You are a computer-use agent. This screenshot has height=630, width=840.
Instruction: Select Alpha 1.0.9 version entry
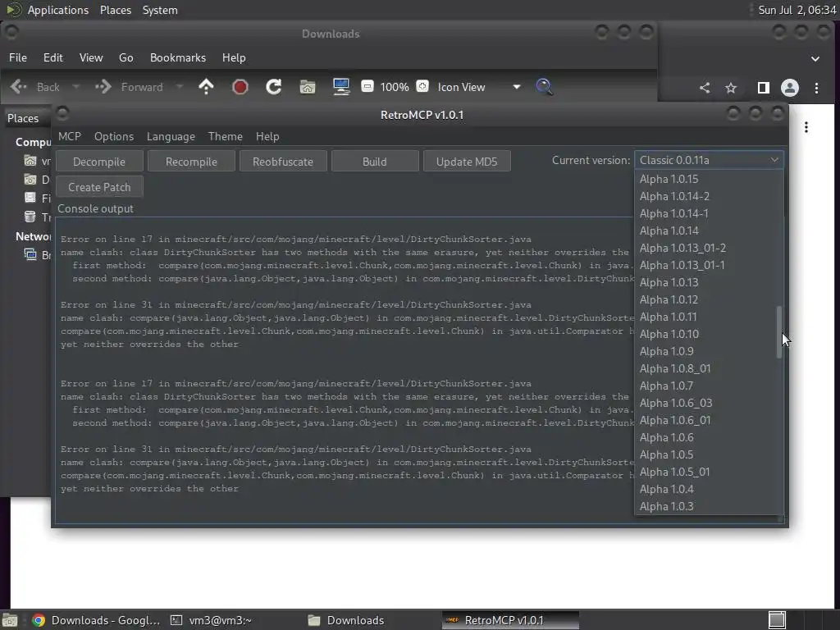(x=706, y=351)
